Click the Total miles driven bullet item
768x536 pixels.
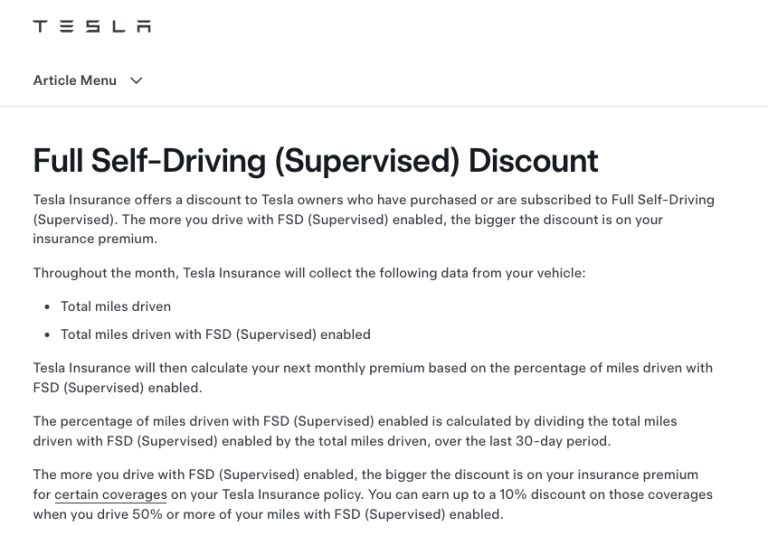tap(116, 307)
